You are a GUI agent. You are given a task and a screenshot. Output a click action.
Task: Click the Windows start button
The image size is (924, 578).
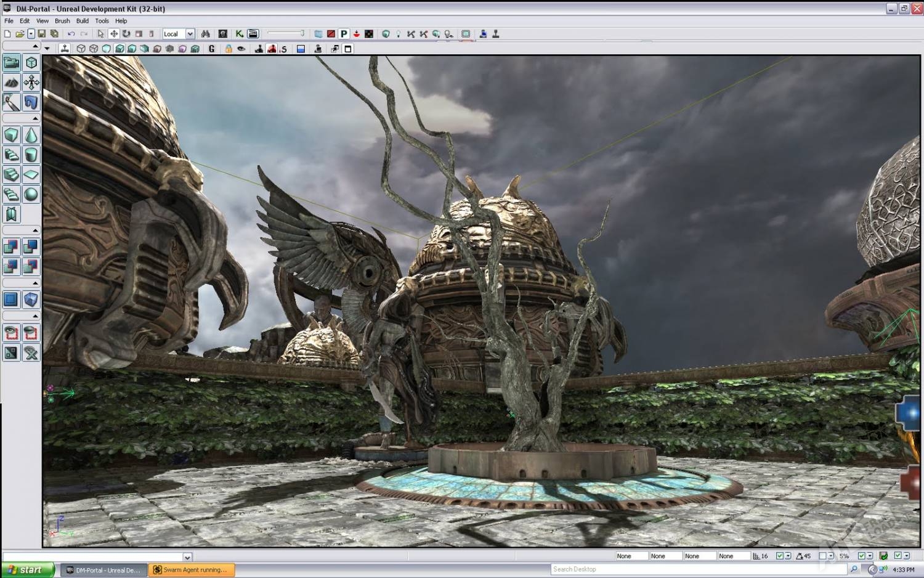pyautogui.click(x=27, y=570)
